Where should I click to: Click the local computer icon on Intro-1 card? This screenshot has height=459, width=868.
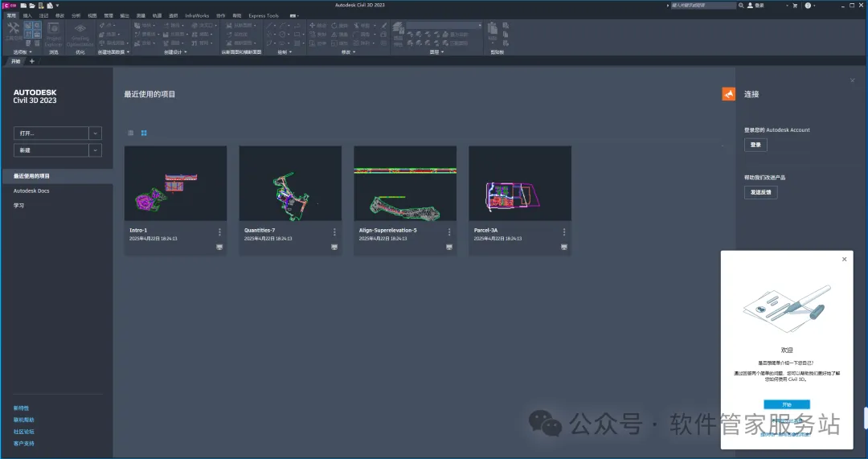219,247
